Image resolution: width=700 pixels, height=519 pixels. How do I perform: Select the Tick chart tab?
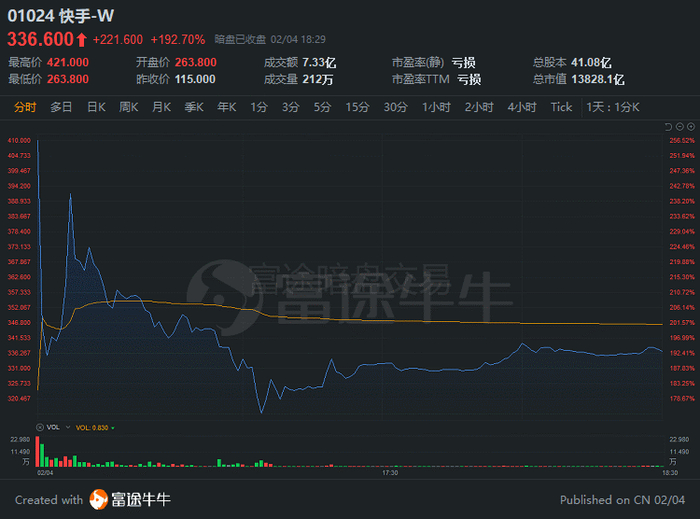561,107
